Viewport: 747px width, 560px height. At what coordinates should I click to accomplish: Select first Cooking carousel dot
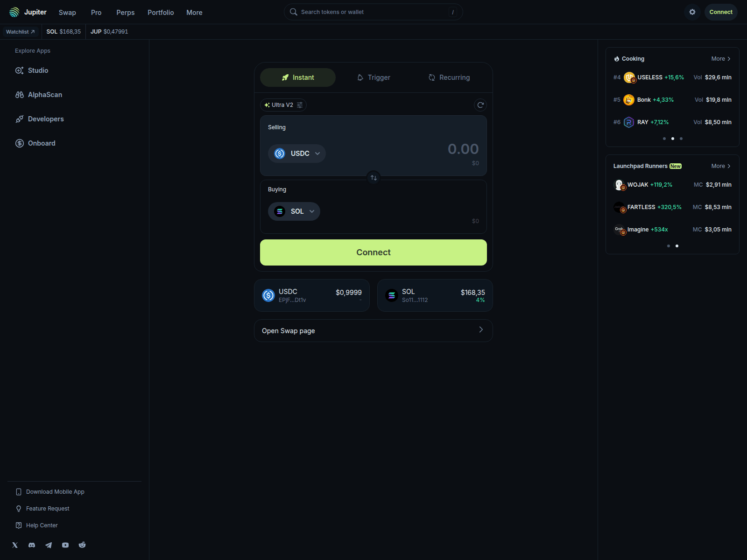(664, 139)
